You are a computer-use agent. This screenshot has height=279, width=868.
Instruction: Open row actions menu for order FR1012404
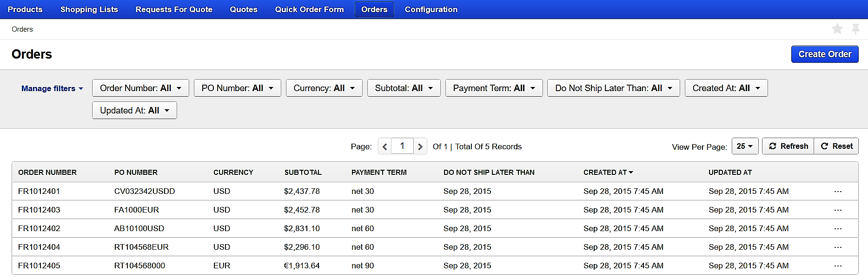(838, 247)
